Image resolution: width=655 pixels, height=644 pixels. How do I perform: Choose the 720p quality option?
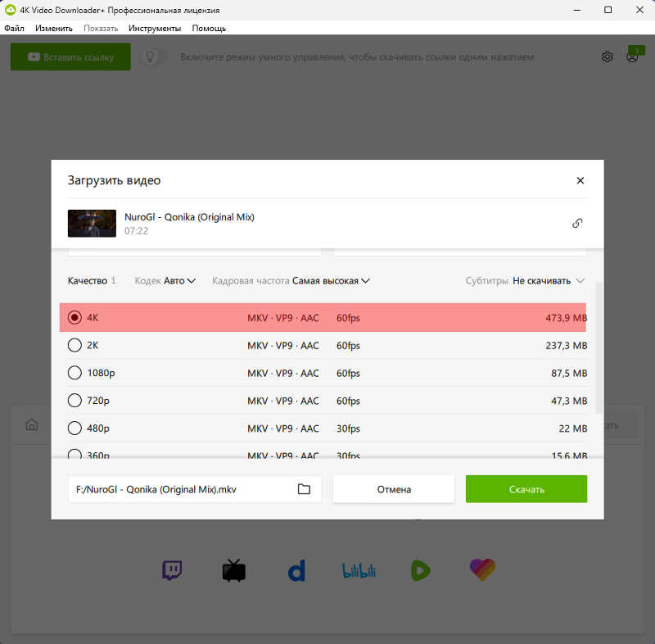(x=75, y=401)
